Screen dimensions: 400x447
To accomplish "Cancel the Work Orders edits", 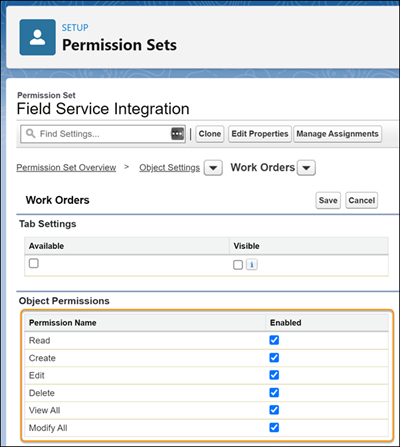I will pyautogui.click(x=362, y=200).
